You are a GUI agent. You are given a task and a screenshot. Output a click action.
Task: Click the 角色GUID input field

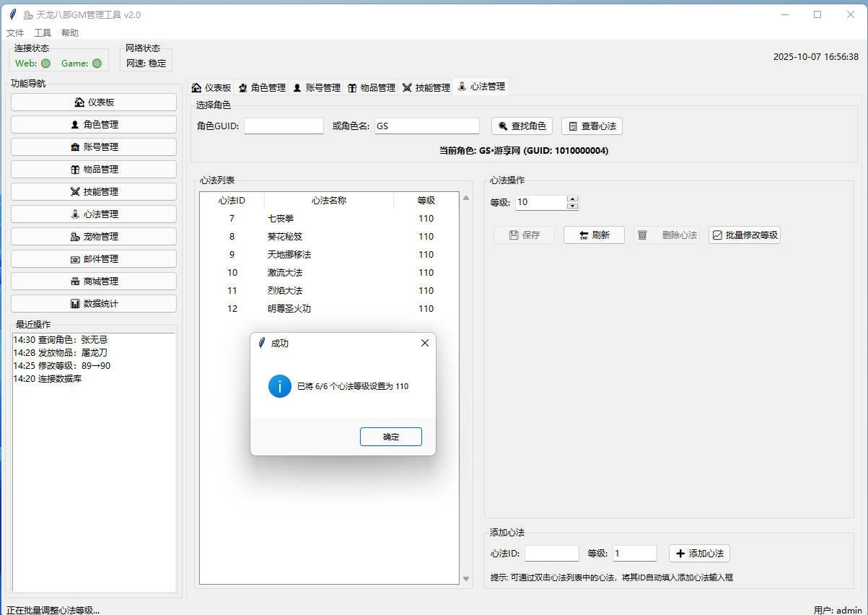click(x=284, y=126)
